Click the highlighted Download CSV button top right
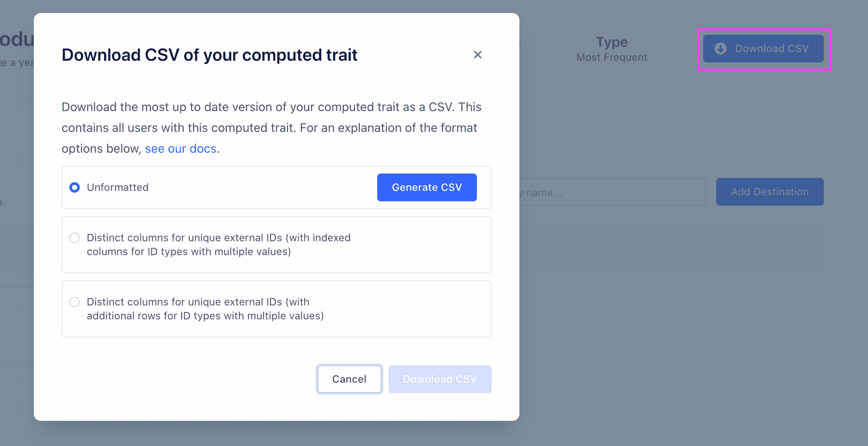868x446 pixels. pyautogui.click(x=763, y=49)
